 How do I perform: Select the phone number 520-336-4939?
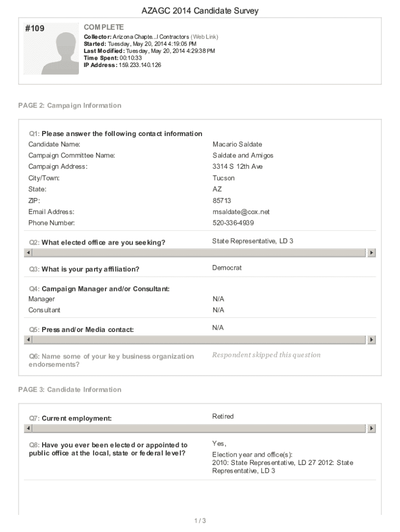(233, 223)
